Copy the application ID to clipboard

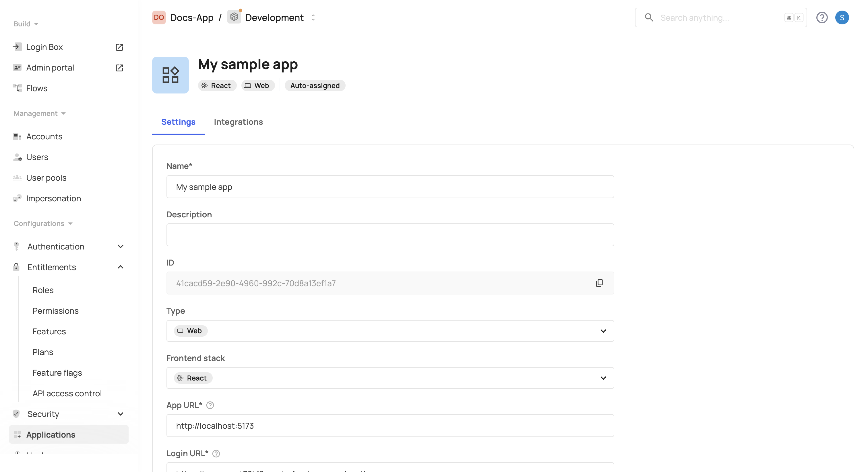click(x=599, y=283)
